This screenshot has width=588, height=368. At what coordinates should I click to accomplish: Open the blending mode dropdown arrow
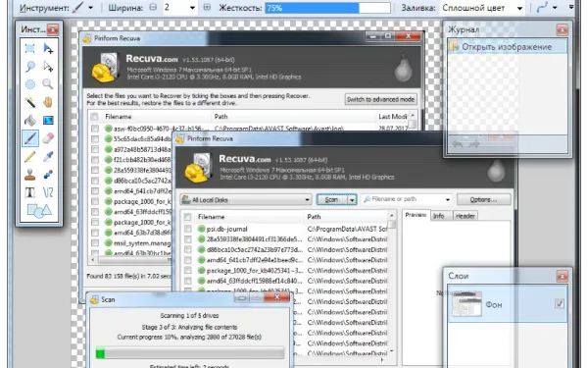pyautogui.click(x=555, y=8)
